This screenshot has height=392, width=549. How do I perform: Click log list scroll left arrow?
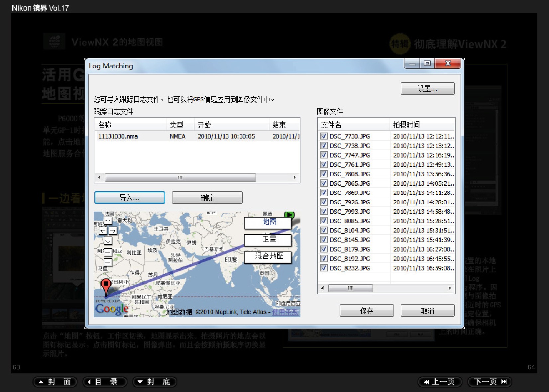(x=99, y=177)
